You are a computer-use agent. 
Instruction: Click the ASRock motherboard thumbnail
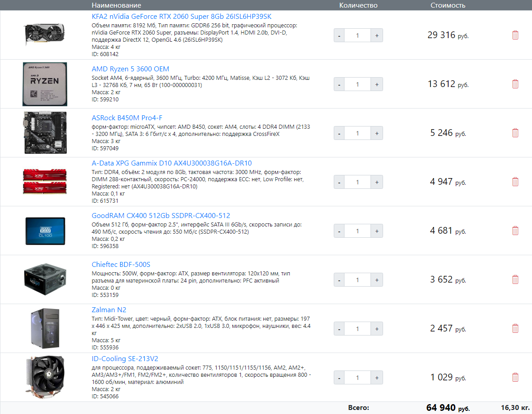click(45, 133)
